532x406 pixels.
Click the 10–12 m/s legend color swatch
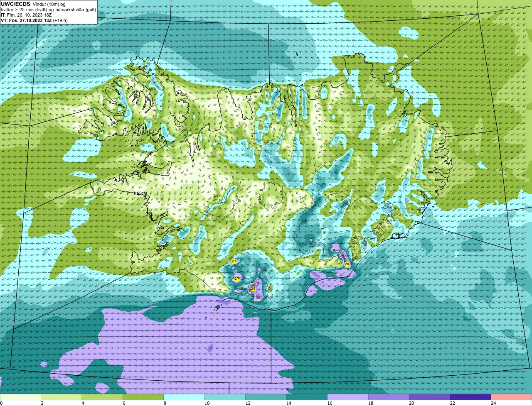pyautogui.click(x=225, y=397)
